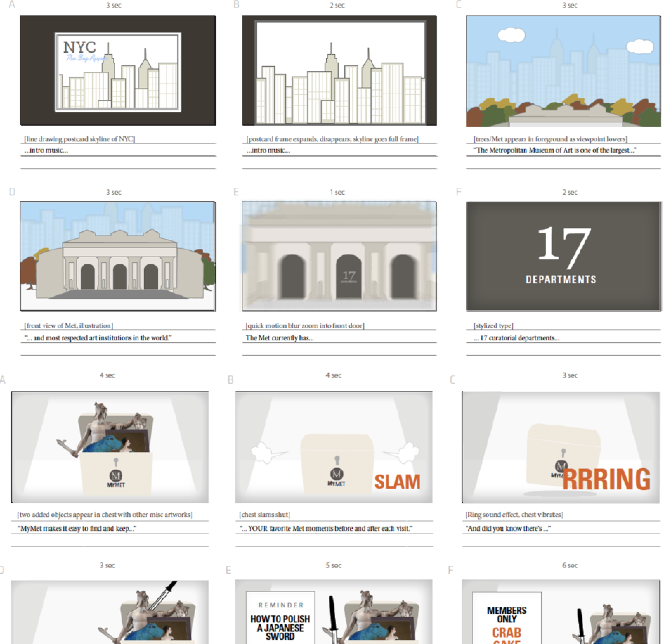Click the '5 sec' duration label
This screenshot has width=671, height=644.
(x=333, y=565)
